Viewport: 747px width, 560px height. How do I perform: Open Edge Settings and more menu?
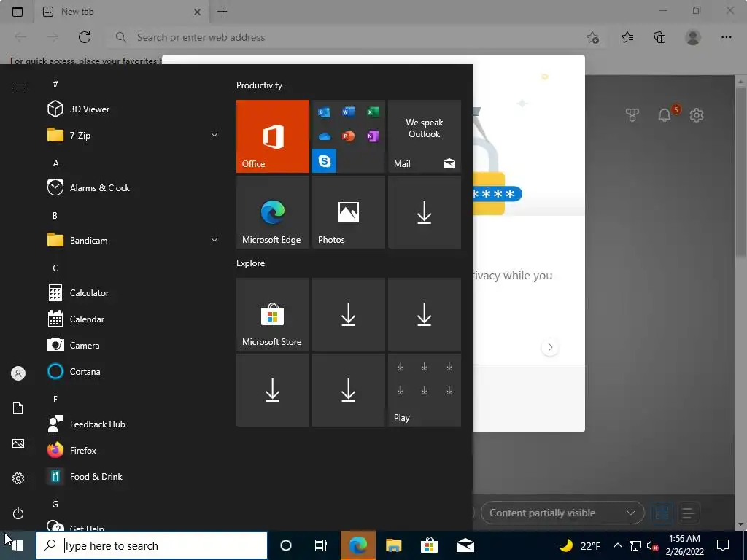point(726,37)
